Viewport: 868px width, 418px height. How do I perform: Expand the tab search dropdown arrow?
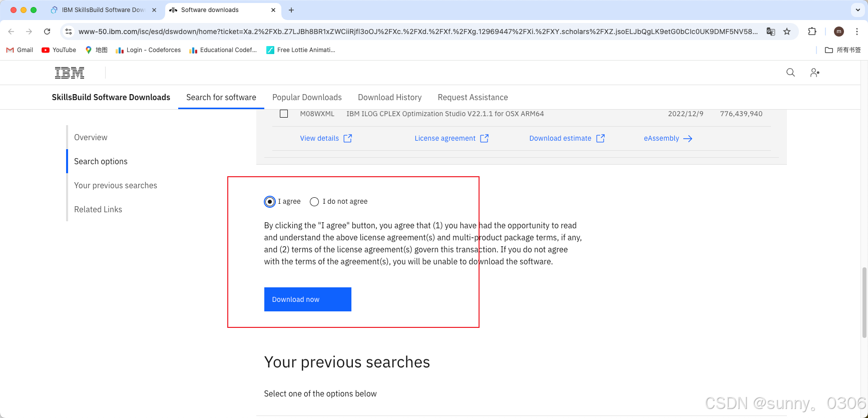[x=857, y=10]
